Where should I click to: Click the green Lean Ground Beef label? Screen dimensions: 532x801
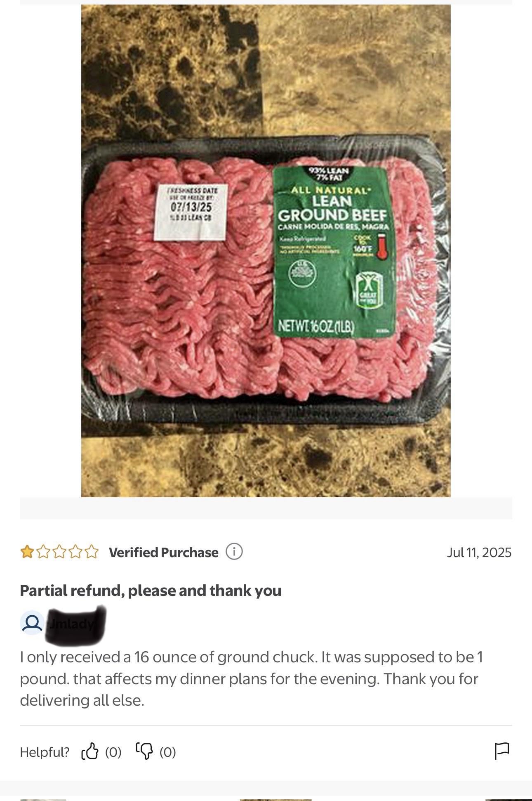tap(334, 251)
